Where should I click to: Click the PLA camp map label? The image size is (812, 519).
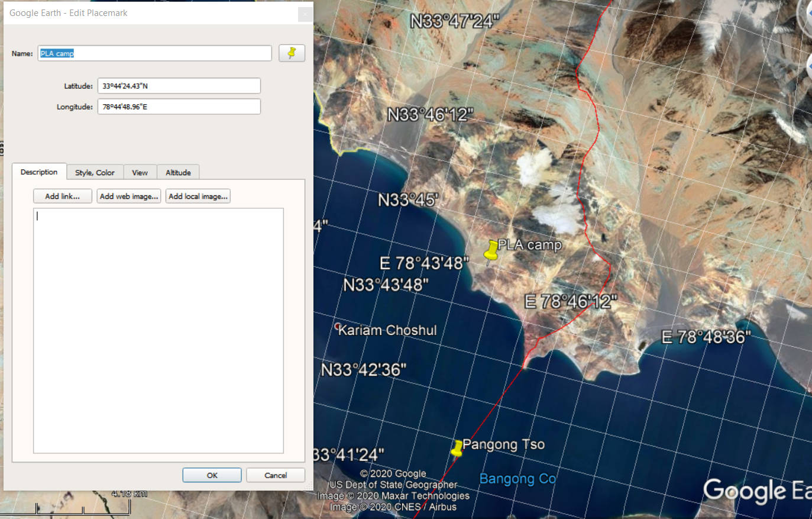[530, 245]
